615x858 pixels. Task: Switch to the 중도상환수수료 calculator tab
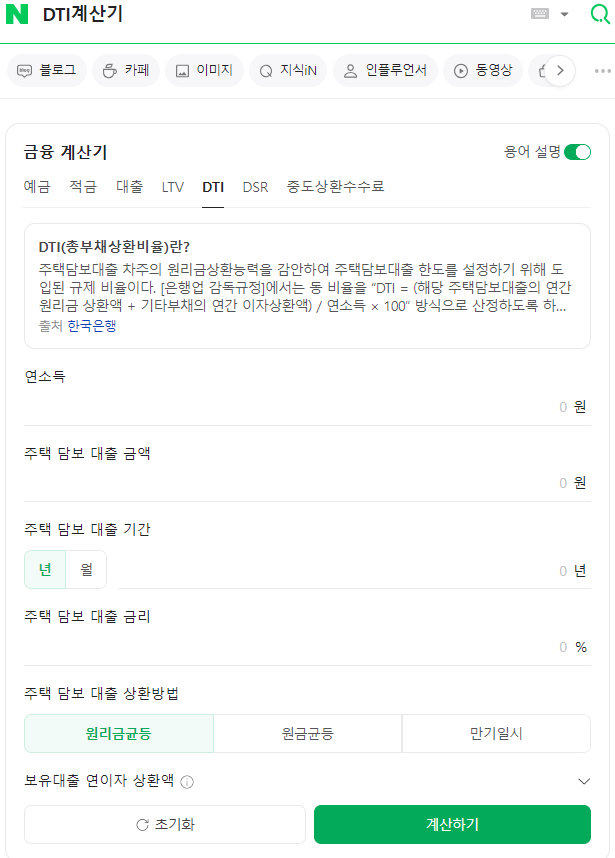335,187
